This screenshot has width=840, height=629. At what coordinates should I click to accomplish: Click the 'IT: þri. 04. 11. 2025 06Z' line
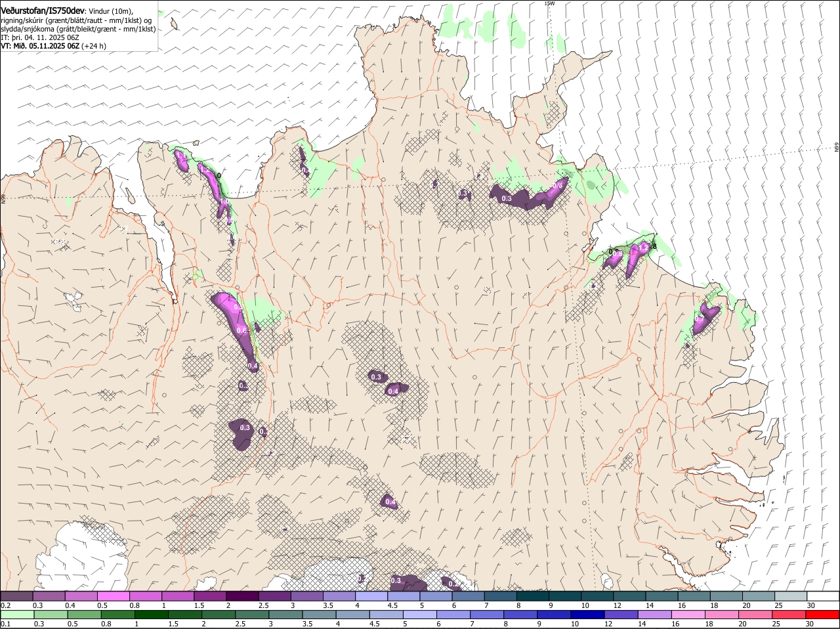pyautogui.click(x=40, y=37)
